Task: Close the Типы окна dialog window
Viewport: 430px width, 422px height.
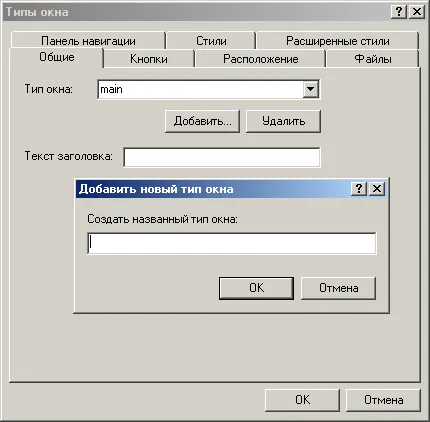Action: pyautogui.click(x=417, y=12)
